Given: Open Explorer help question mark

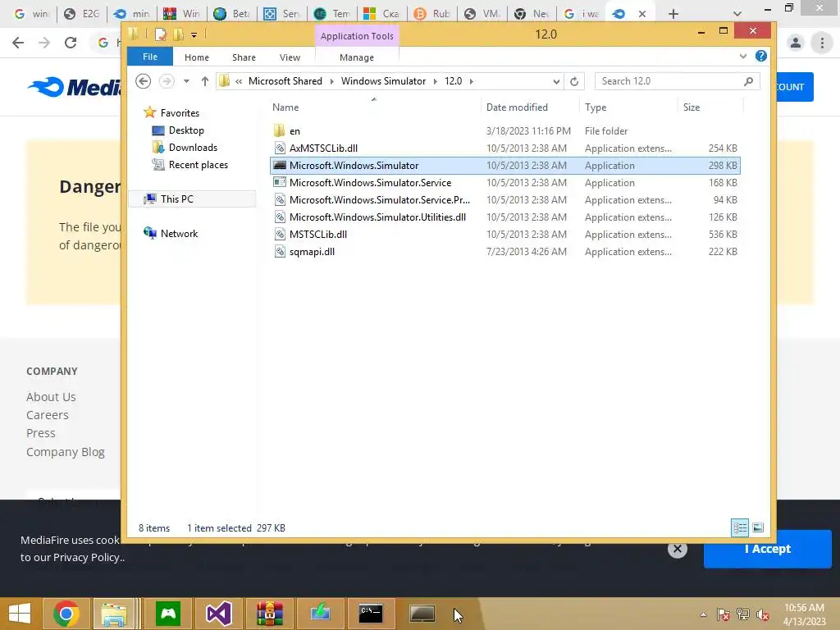Looking at the screenshot, I should pos(760,57).
